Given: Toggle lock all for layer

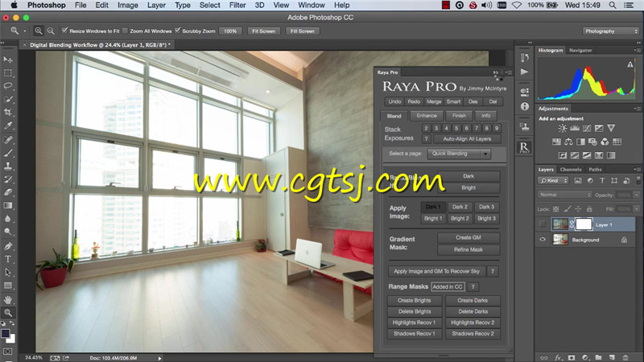Looking at the screenshot, I should tap(589, 209).
